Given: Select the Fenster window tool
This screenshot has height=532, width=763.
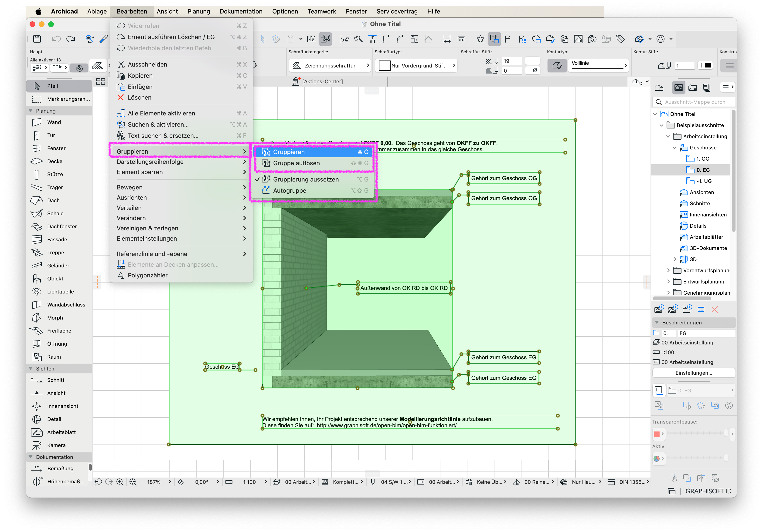Looking at the screenshot, I should point(59,148).
